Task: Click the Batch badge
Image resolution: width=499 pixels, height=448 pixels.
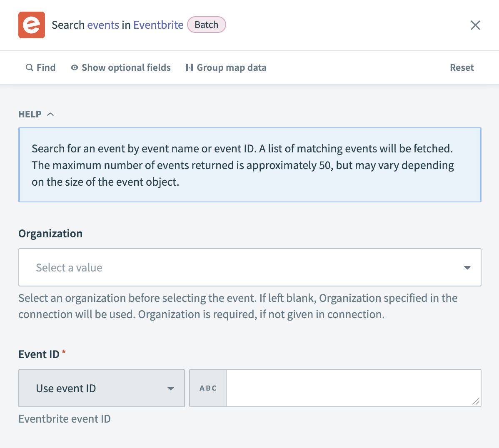Action: tap(206, 25)
